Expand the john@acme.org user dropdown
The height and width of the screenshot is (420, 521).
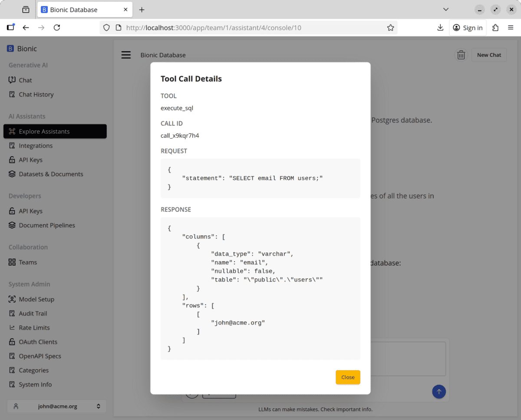[57, 407]
